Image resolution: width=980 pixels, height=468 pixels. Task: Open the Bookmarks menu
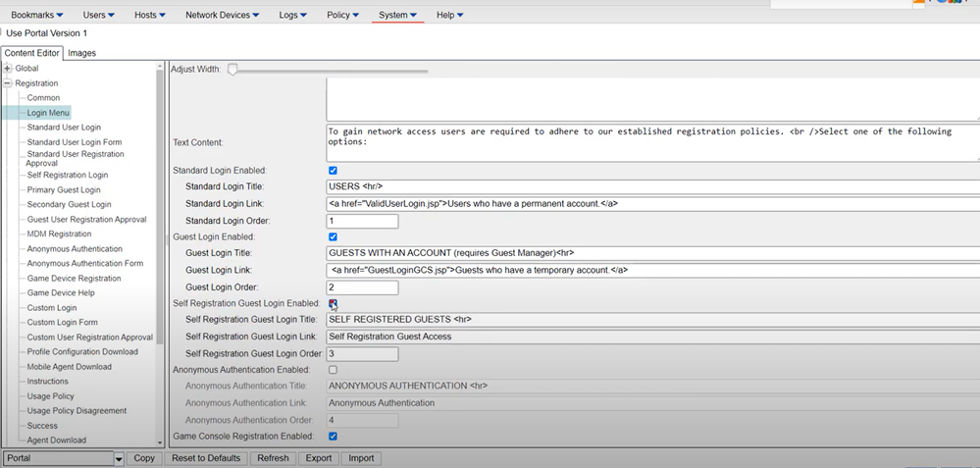[37, 15]
